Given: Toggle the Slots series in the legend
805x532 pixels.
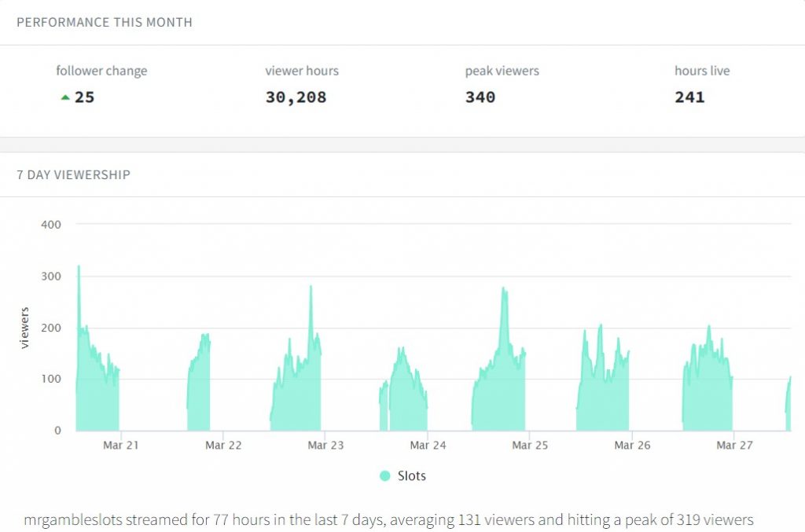Looking at the screenshot, I should click(403, 476).
